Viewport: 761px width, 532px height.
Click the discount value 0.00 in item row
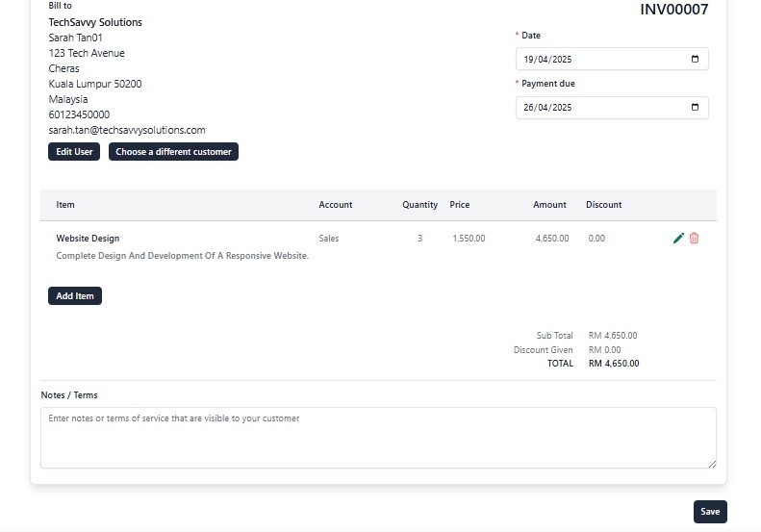596,239
